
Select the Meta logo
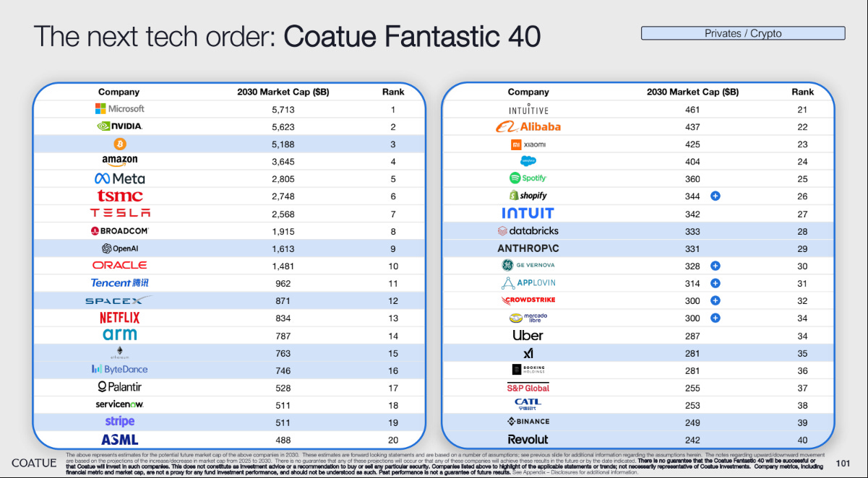(119, 178)
